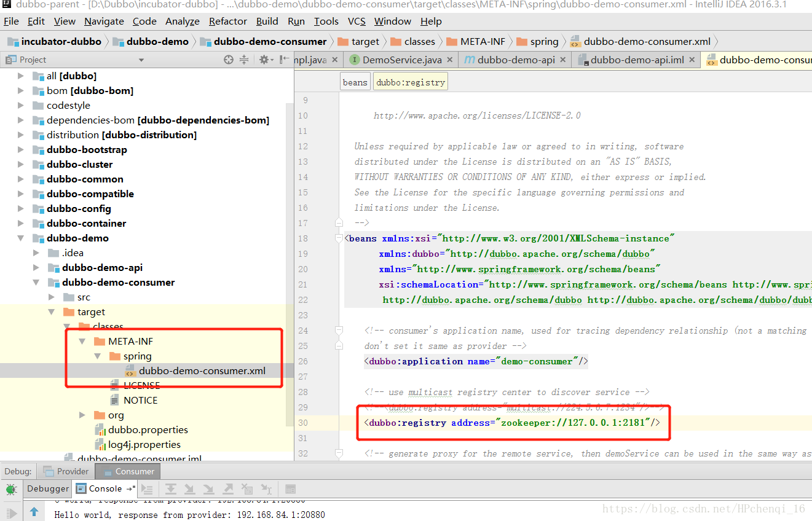The height and width of the screenshot is (521, 812).
Task: Click Show Execution Point icon
Action: pyautogui.click(x=147, y=489)
